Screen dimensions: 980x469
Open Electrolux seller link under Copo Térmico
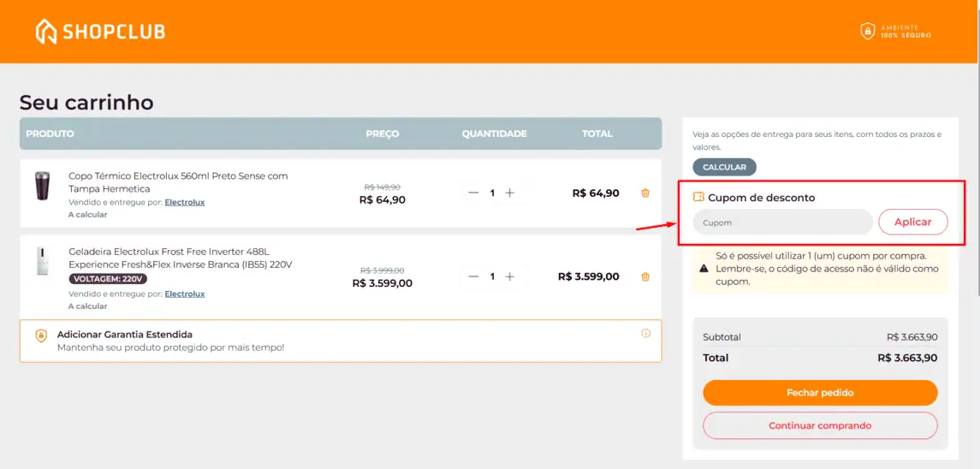(x=184, y=202)
